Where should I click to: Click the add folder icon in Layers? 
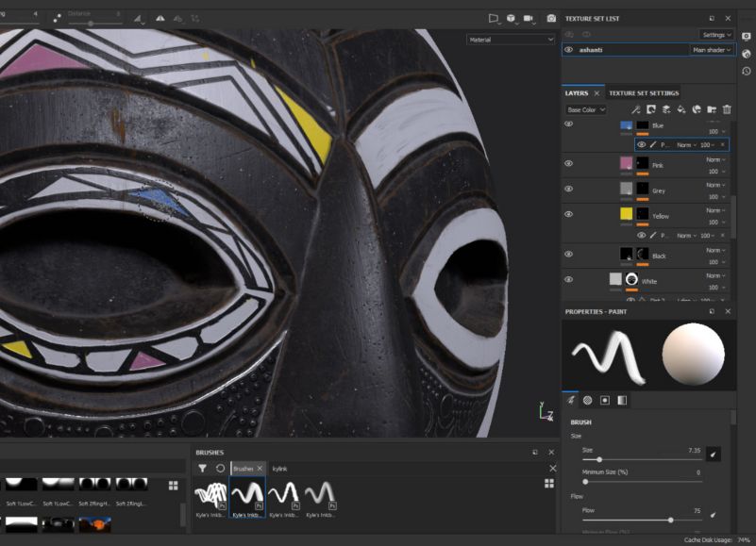coord(712,110)
